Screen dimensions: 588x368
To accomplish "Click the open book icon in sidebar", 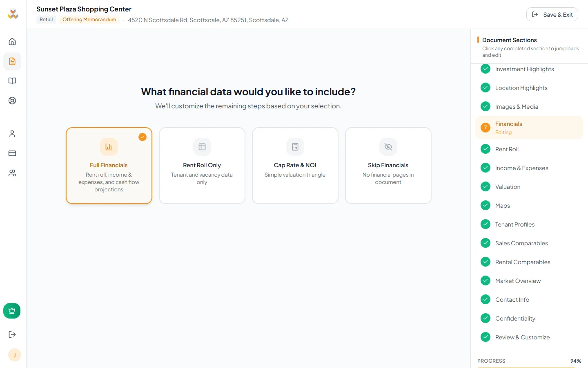I will (x=12, y=81).
